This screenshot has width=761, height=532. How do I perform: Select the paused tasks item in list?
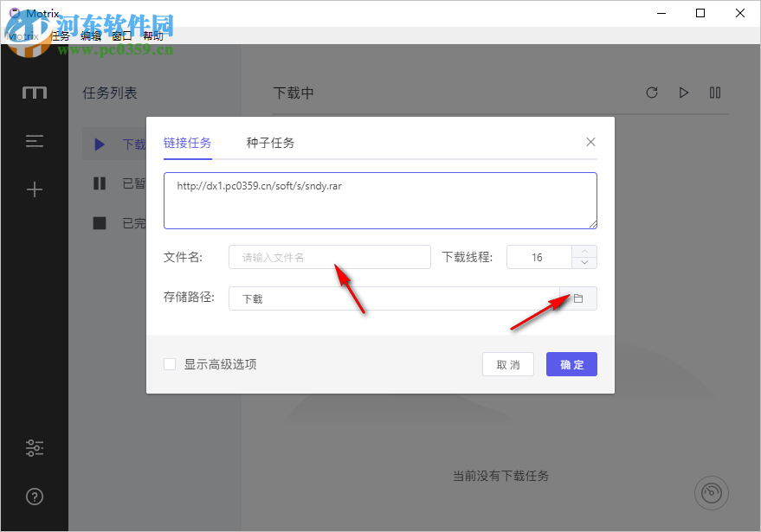coord(114,183)
